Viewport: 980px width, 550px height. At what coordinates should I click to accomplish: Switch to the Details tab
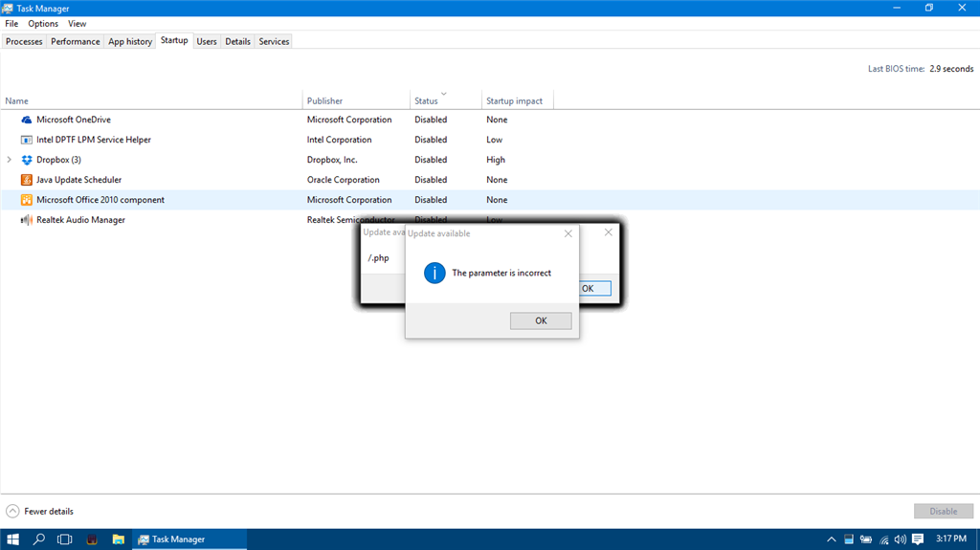pos(237,41)
